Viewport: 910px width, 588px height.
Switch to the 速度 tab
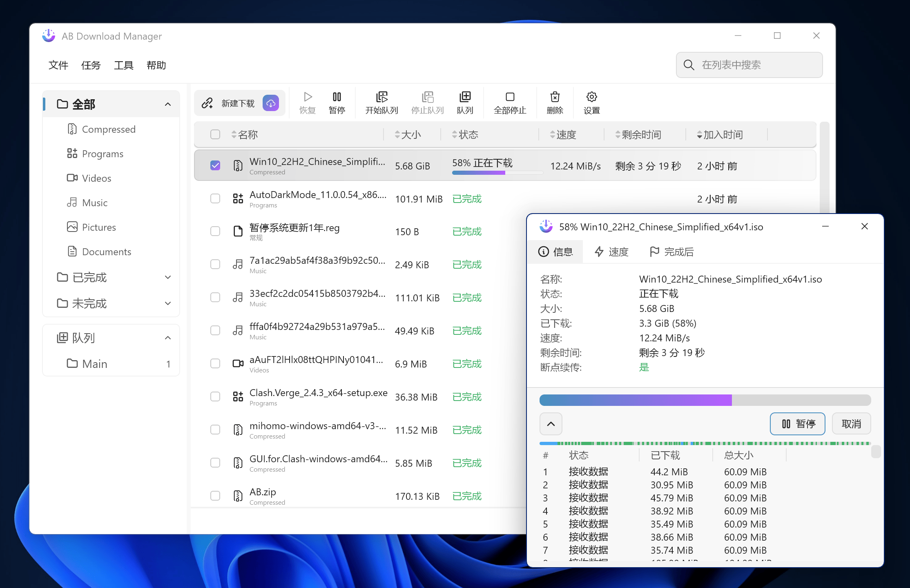611,252
